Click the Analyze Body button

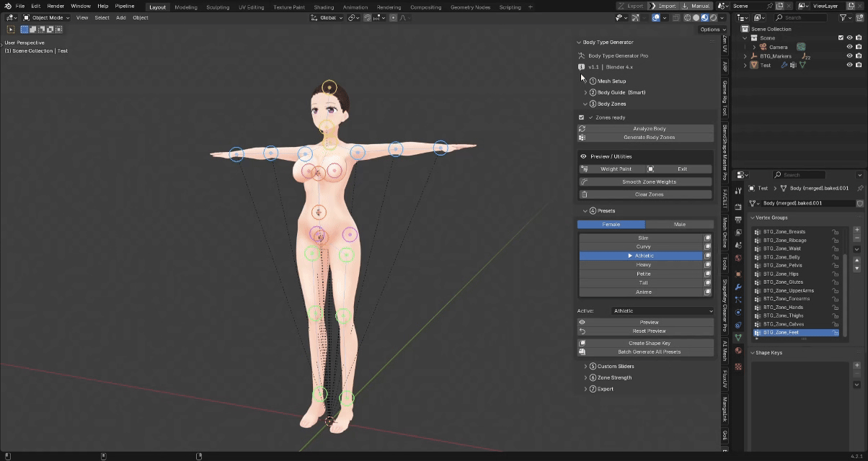(x=646, y=129)
